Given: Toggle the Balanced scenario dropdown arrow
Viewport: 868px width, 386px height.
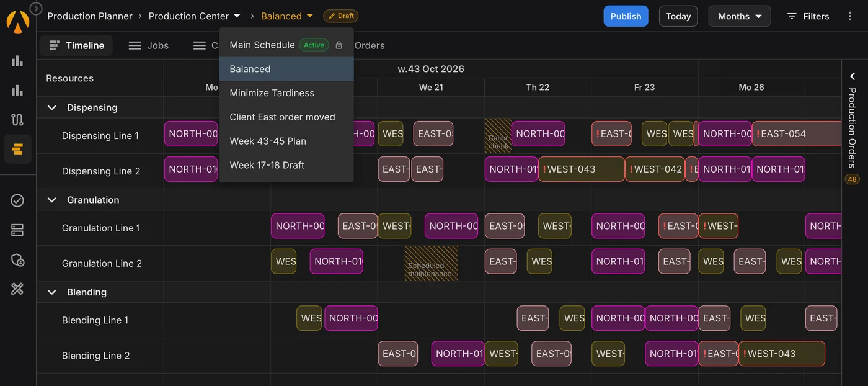Looking at the screenshot, I should [x=309, y=16].
